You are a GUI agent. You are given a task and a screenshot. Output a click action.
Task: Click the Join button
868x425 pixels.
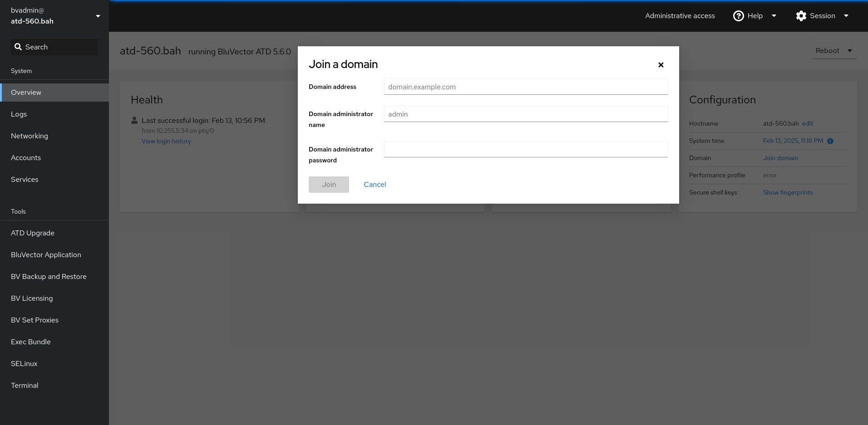329,185
